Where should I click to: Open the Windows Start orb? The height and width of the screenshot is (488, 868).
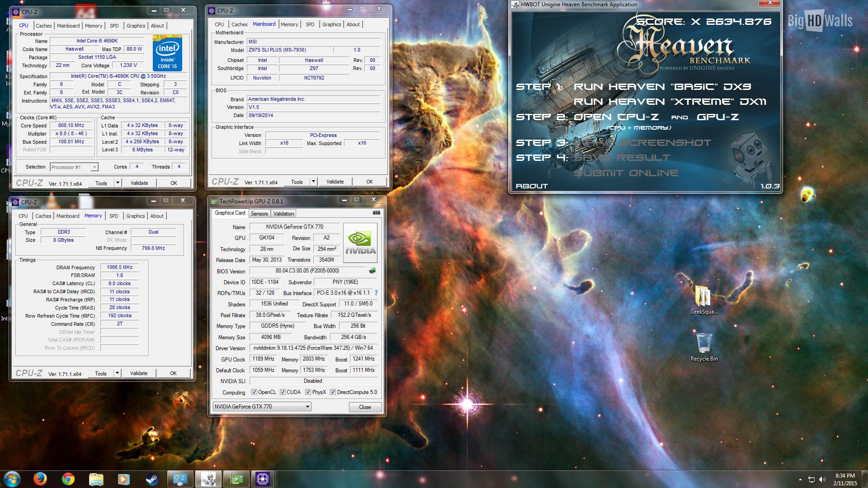coord(12,479)
